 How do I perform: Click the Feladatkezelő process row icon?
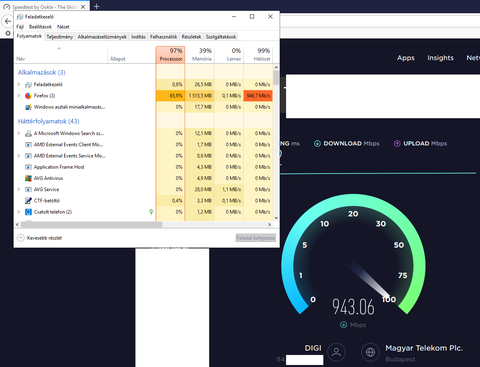28,85
